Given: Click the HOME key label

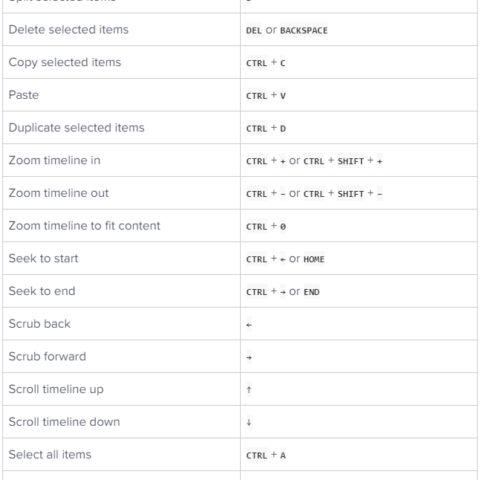Looking at the screenshot, I should pos(314,259).
